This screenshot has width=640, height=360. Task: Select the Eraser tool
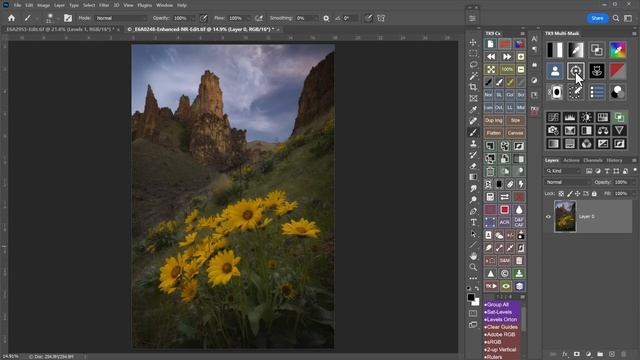473,166
